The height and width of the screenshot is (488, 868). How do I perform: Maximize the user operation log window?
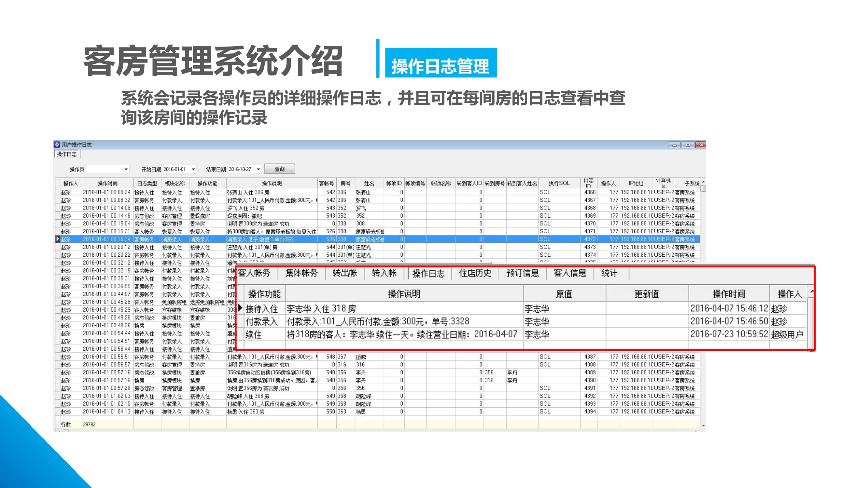688,145
